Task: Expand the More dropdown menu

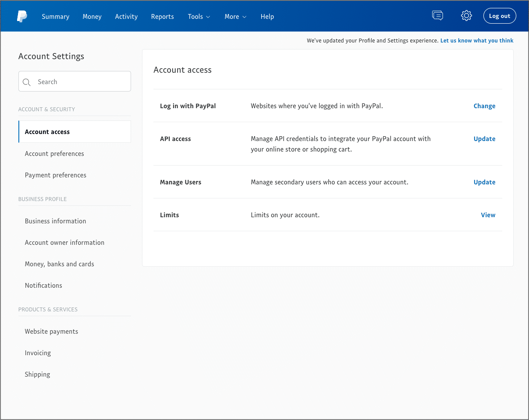Action: point(235,17)
